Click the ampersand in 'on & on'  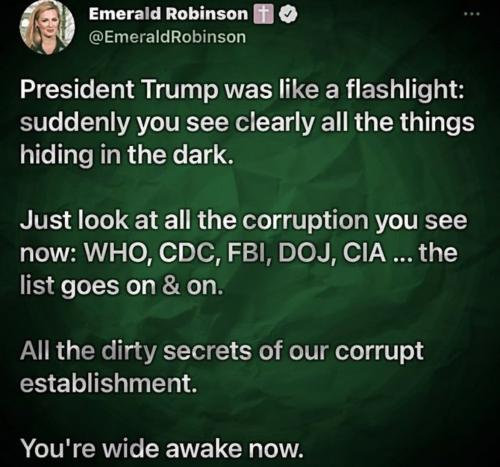coord(171,286)
